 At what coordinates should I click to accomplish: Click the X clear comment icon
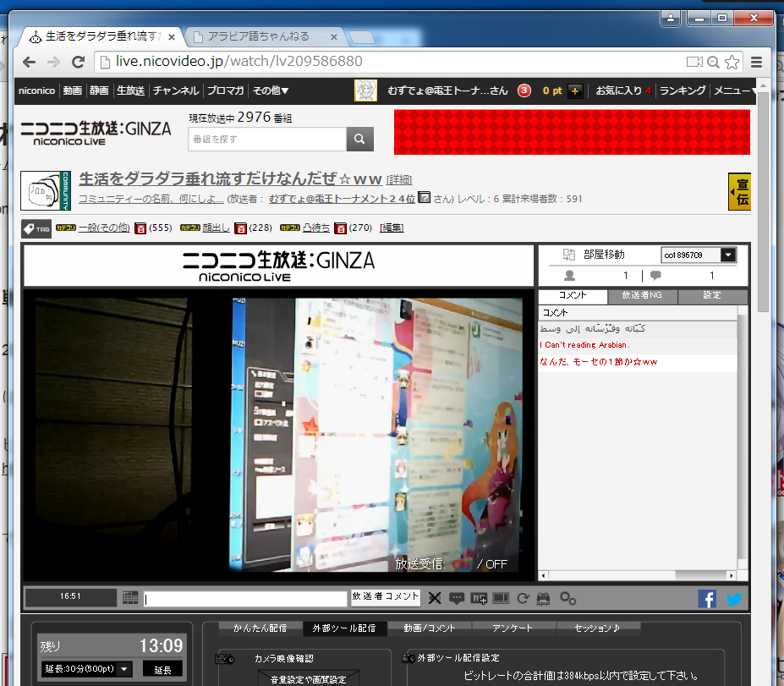click(x=435, y=598)
